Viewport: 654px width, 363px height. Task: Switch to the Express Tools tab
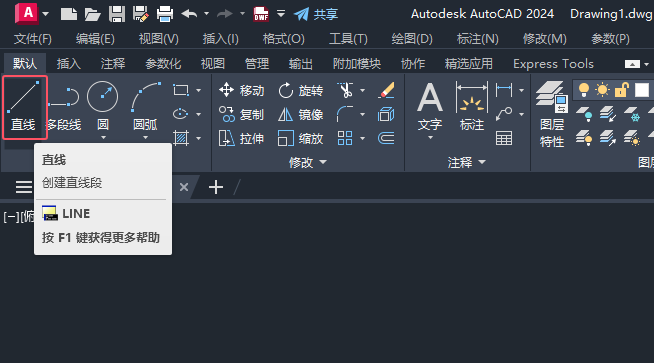553,64
